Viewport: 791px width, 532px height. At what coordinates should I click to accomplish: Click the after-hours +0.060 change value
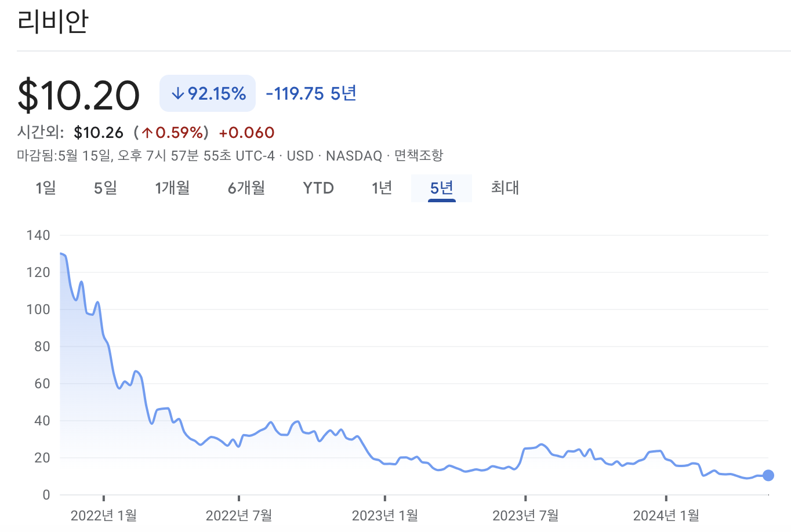246,133
